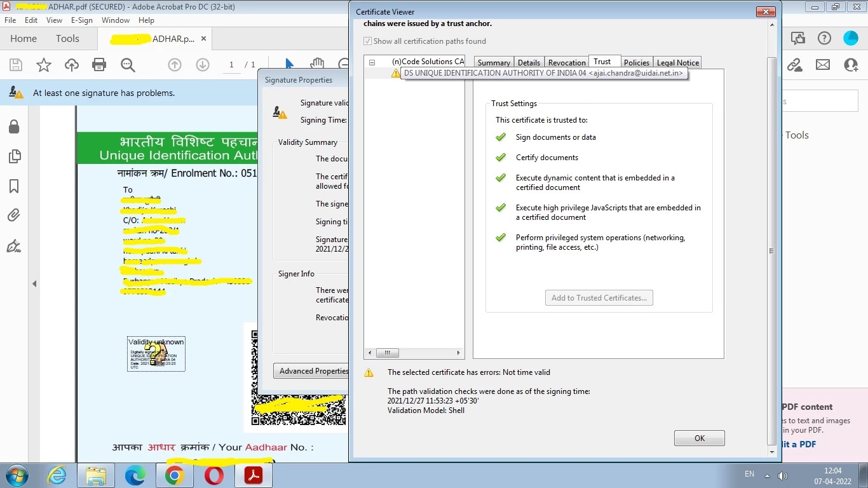Open page thumbnails panel

13,156
